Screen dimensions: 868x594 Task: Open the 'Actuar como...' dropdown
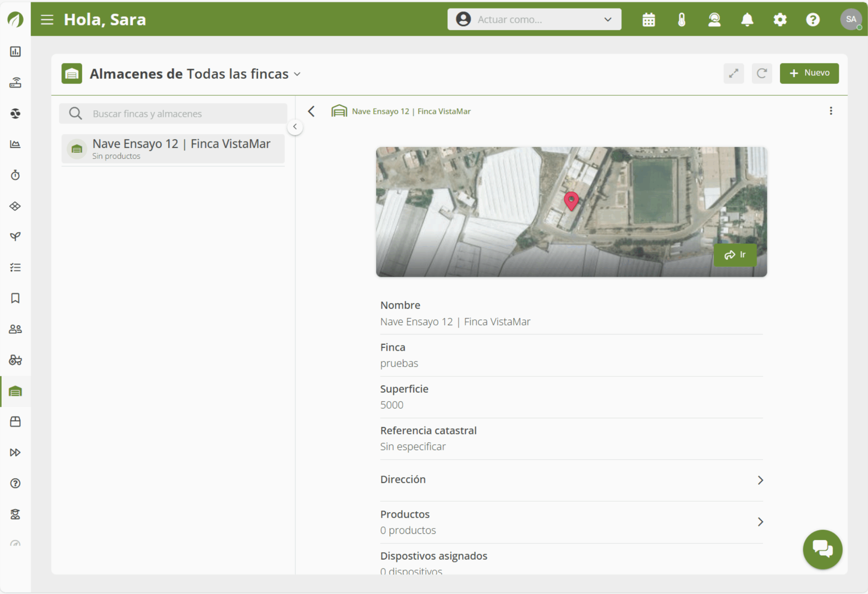pos(534,19)
